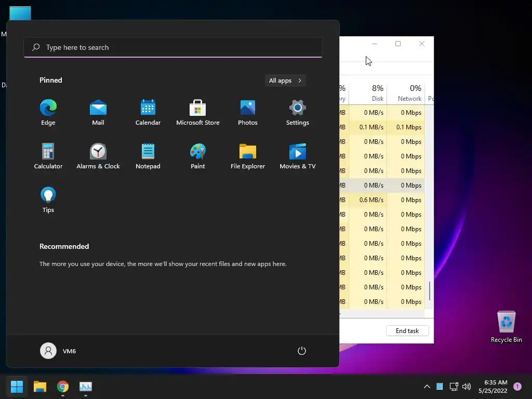Open Settings from pinned apps

click(298, 113)
